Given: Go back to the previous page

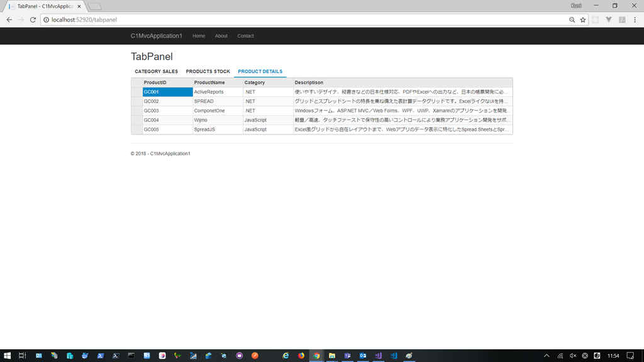Looking at the screenshot, I should [9, 19].
